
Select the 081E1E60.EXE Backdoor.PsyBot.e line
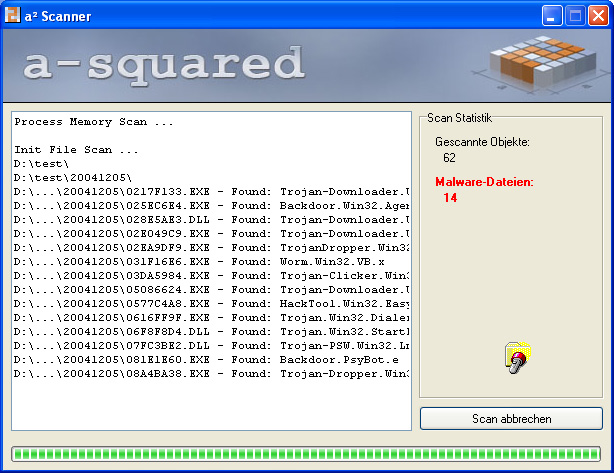[206, 360]
